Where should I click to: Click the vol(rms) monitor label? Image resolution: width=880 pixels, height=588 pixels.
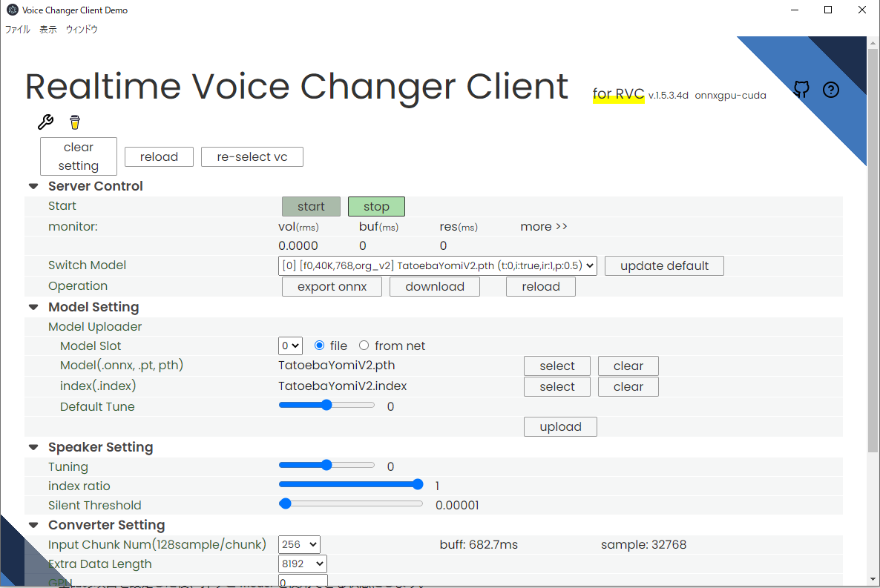(x=298, y=227)
